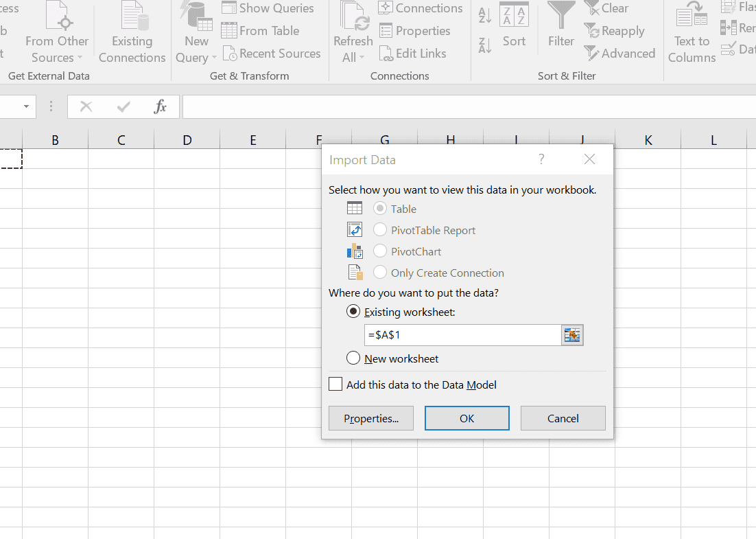Image resolution: width=756 pixels, height=539 pixels.
Task: Enable Add this data to the Data Model
Action: coord(335,384)
